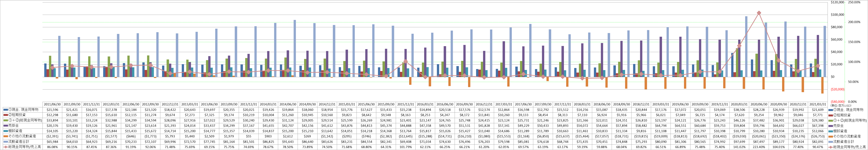
Task: Select the small value $55 cell
Action: click(249, 136)
